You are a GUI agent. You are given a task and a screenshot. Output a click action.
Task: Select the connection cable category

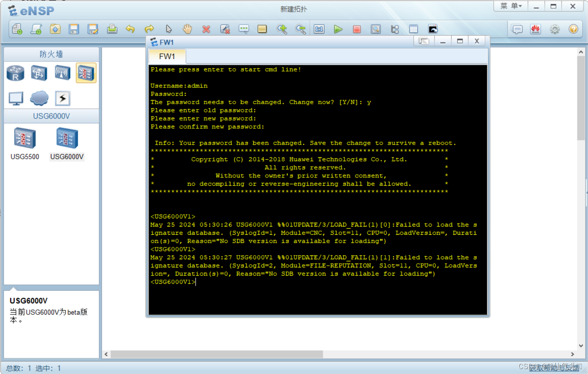tap(62, 98)
